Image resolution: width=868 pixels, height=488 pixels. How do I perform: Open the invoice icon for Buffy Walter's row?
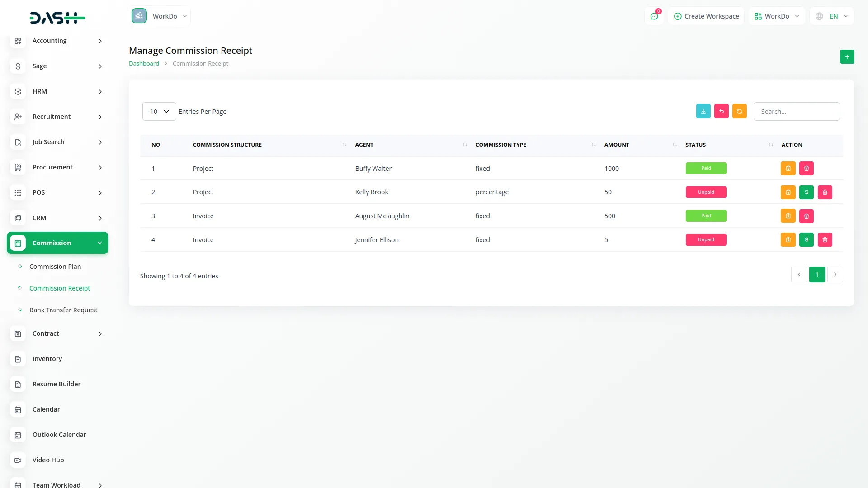coord(788,168)
